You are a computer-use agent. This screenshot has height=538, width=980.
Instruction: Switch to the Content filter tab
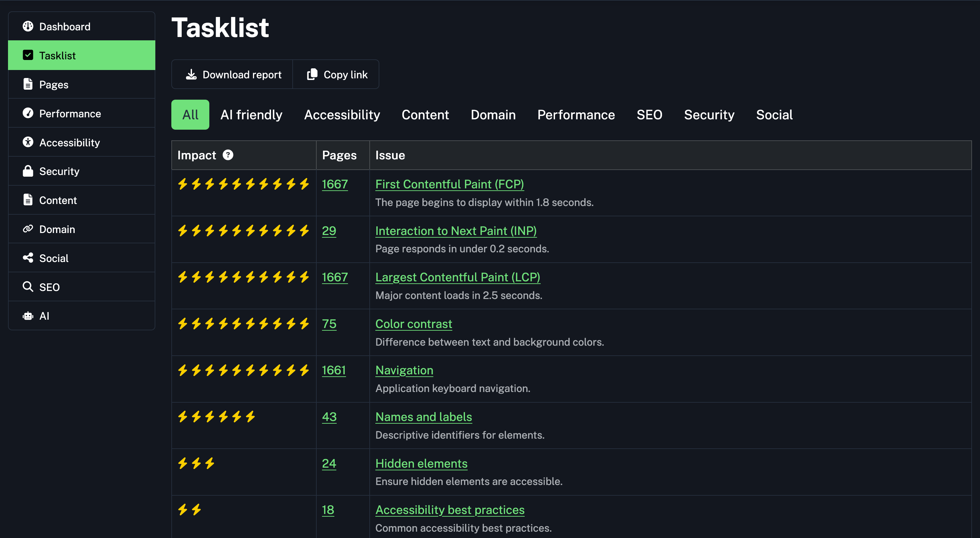(x=425, y=115)
